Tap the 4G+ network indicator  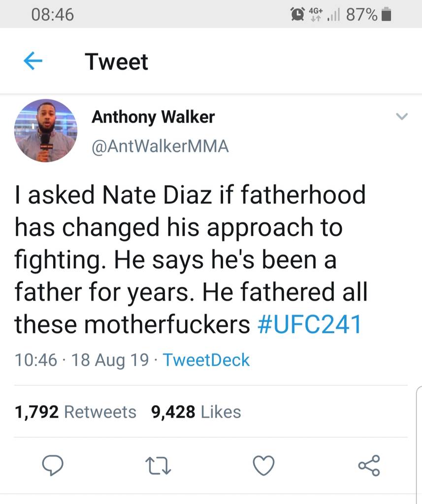pos(315,15)
